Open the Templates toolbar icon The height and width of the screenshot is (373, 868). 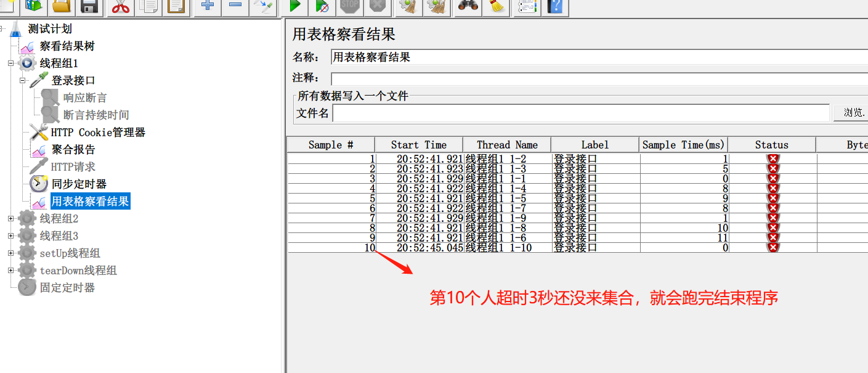point(33,7)
